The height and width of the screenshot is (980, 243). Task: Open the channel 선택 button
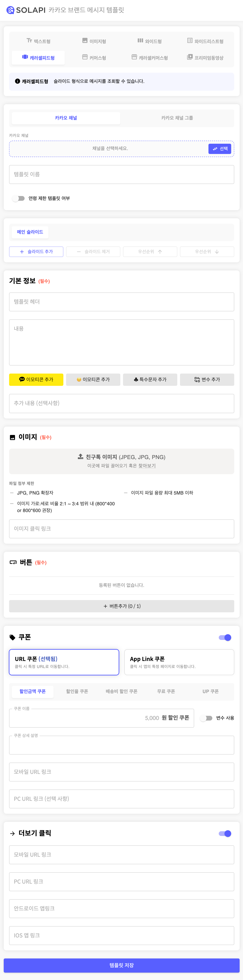(x=220, y=149)
